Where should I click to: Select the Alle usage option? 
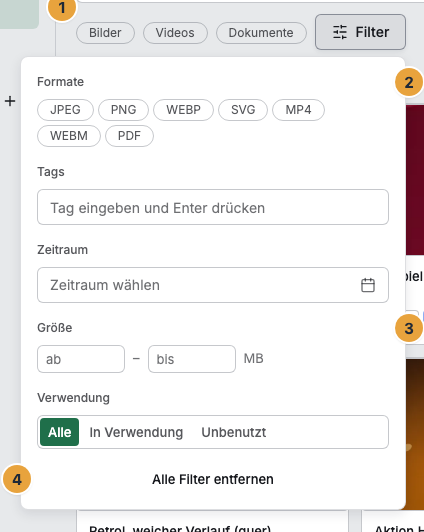click(59, 432)
